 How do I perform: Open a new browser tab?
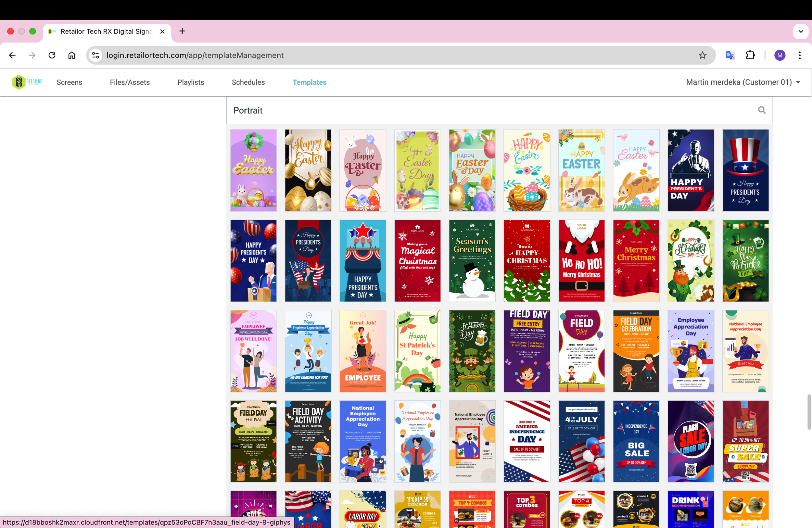tap(182, 31)
